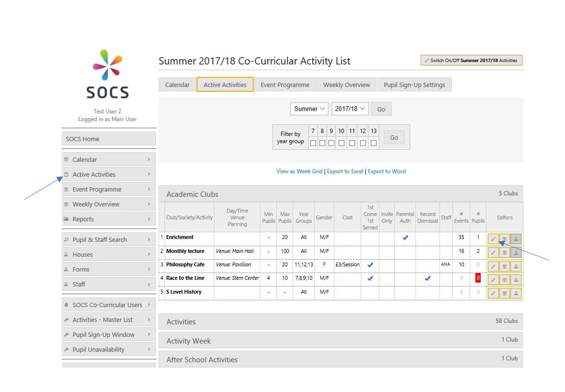Image resolution: width=565 pixels, height=392 pixels.
Task: Expand the Activity Week section
Action: click(x=341, y=341)
